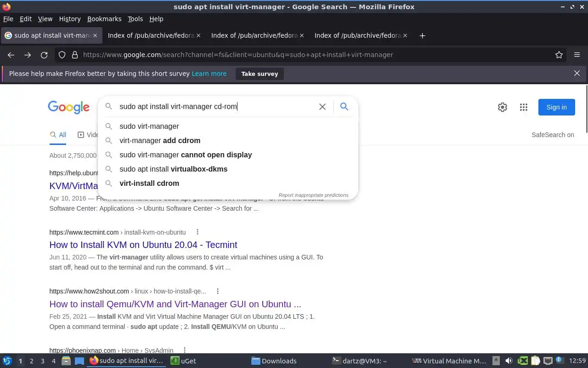Open a new browser tab

click(x=423, y=35)
